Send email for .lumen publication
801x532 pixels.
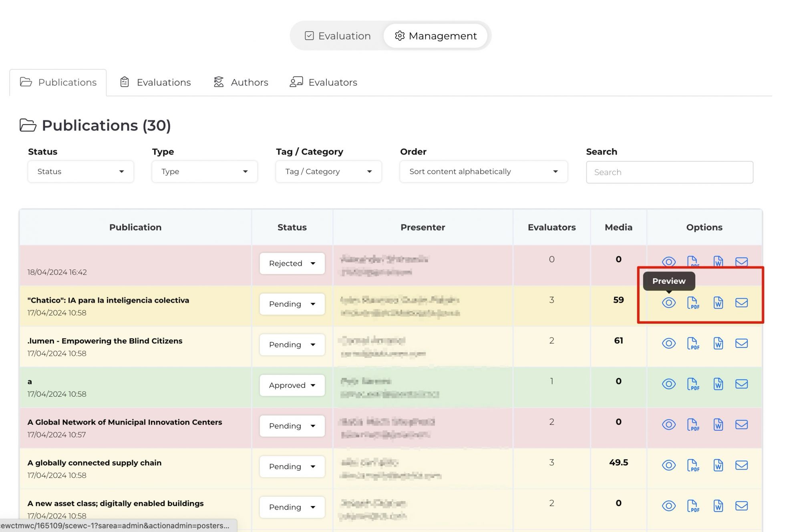click(x=741, y=343)
